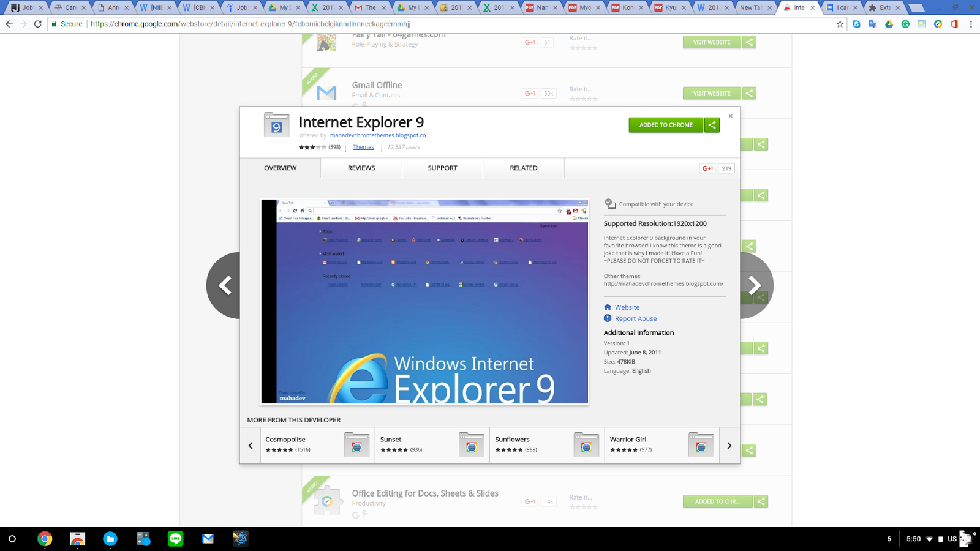Click the user avatar in system tray
Screen dimensions: 980x551
(x=966, y=539)
